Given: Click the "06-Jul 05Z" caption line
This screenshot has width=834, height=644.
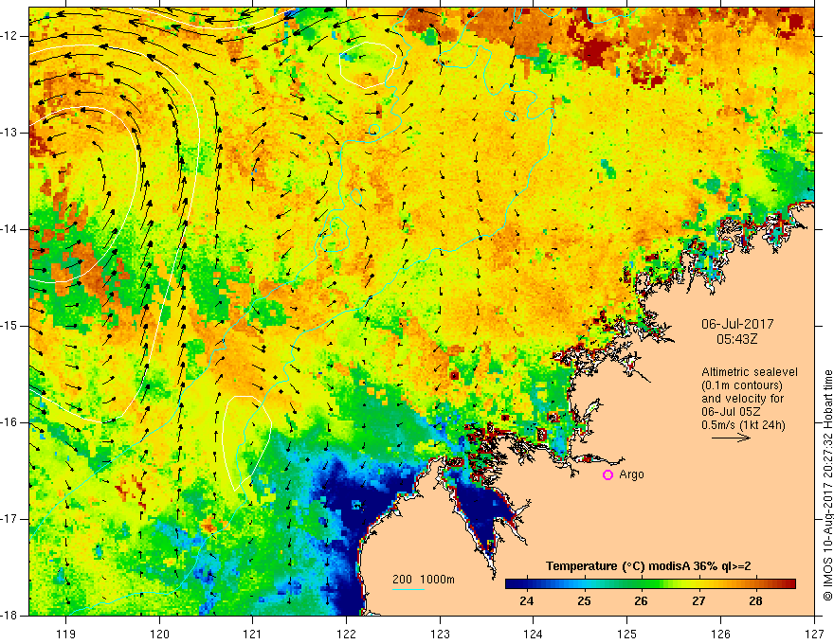Looking at the screenshot, I should (x=731, y=412).
